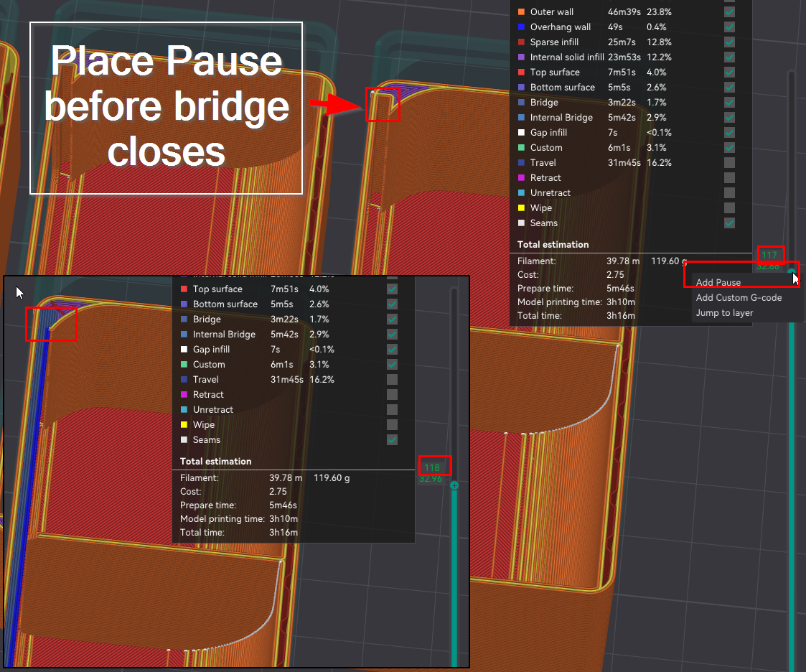This screenshot has height=672, width=806.
Task: Enable Retract checkbox in main legend
Action: 729,177
